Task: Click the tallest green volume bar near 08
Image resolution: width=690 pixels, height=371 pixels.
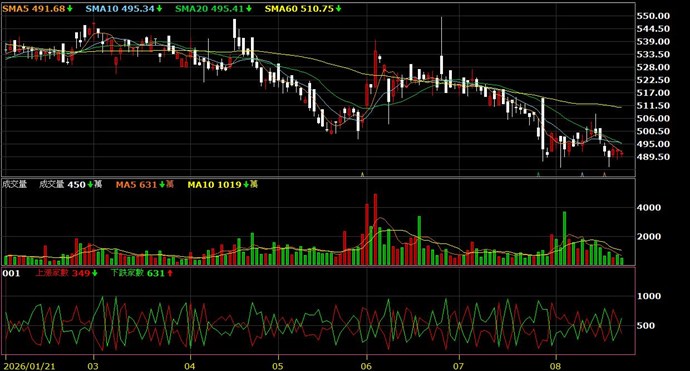Action: coord(565,238)
